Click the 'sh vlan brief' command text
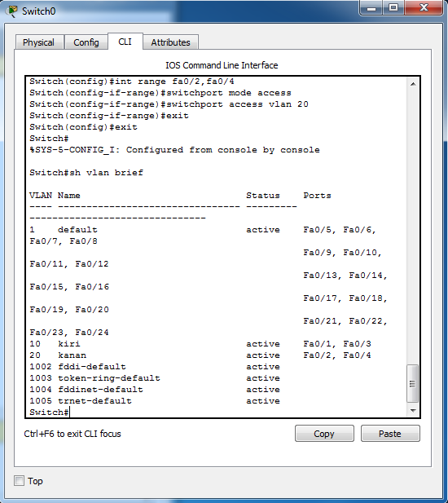 click(x=107, y=173)
